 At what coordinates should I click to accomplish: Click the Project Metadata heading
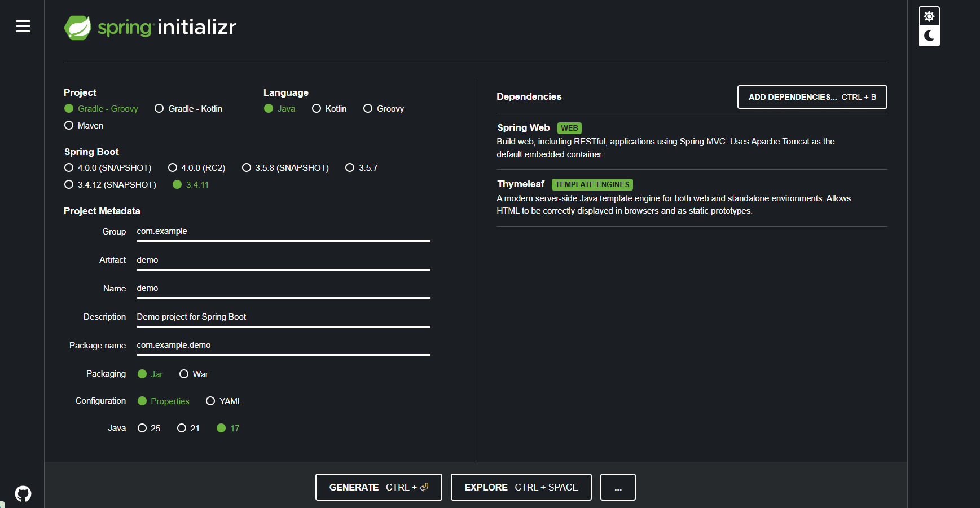click(102, 211)
